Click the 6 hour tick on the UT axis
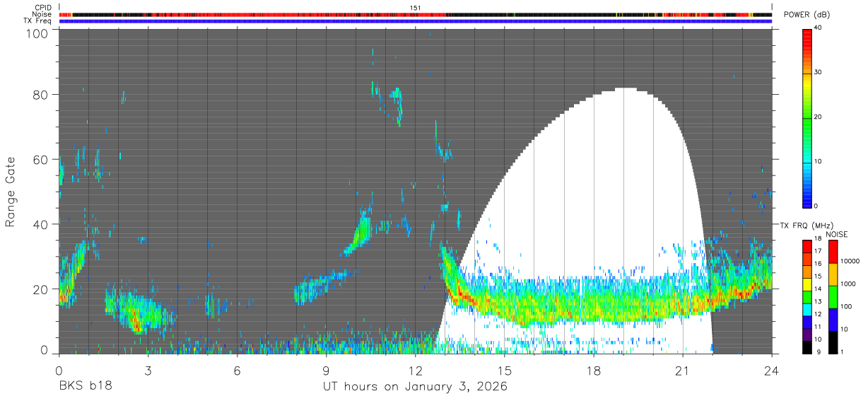 pos(237,369)
